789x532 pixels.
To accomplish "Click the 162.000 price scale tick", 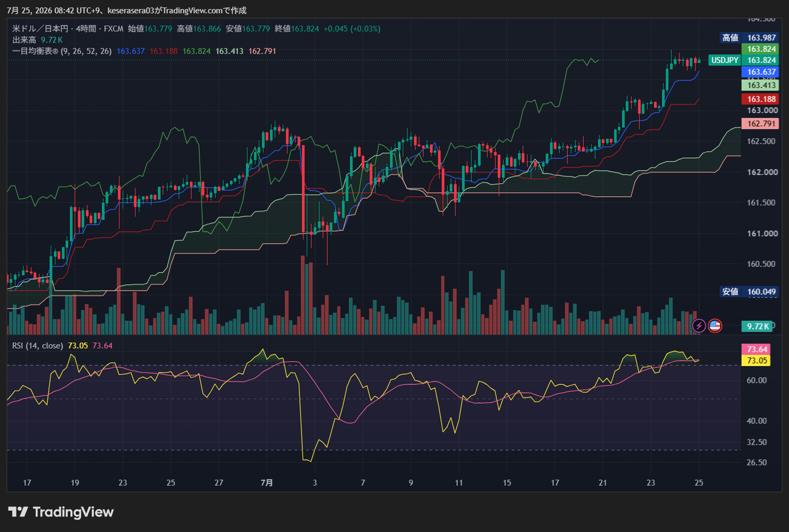I will [761, 172].
